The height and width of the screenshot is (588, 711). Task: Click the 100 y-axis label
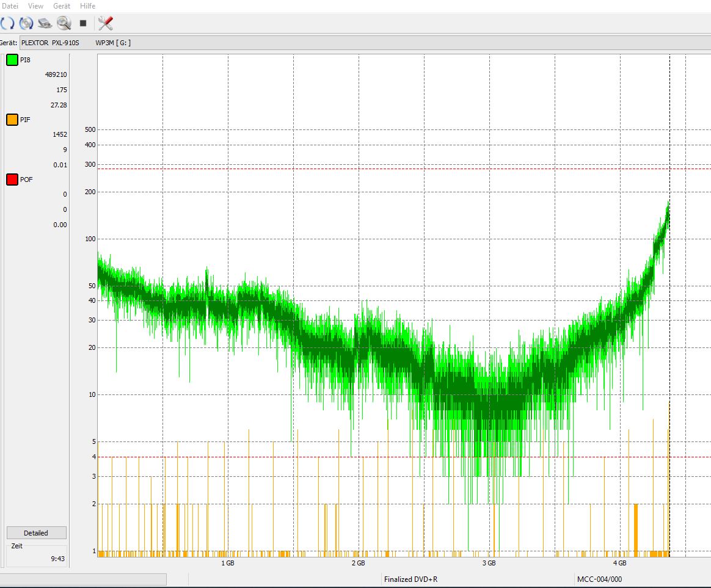coord(90,239)
